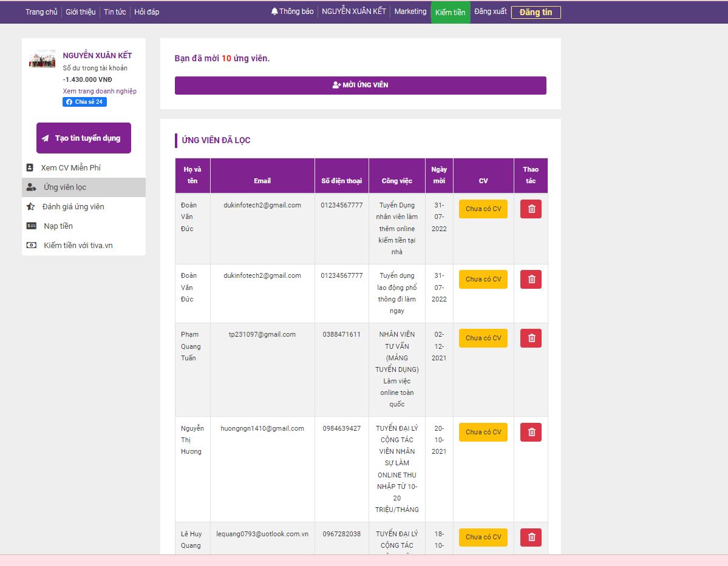728x566 pixels.
Task: Click the Đăng tin button in header
Action: [536, 12]
